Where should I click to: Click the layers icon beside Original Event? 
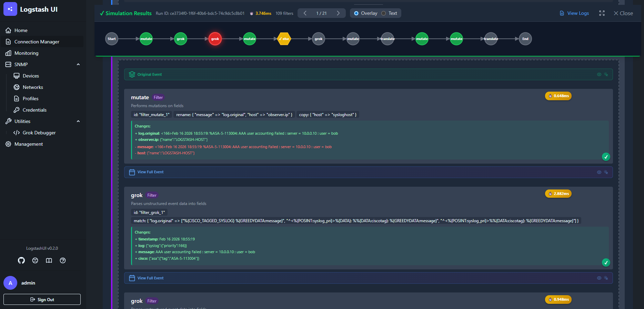(132, 74)
